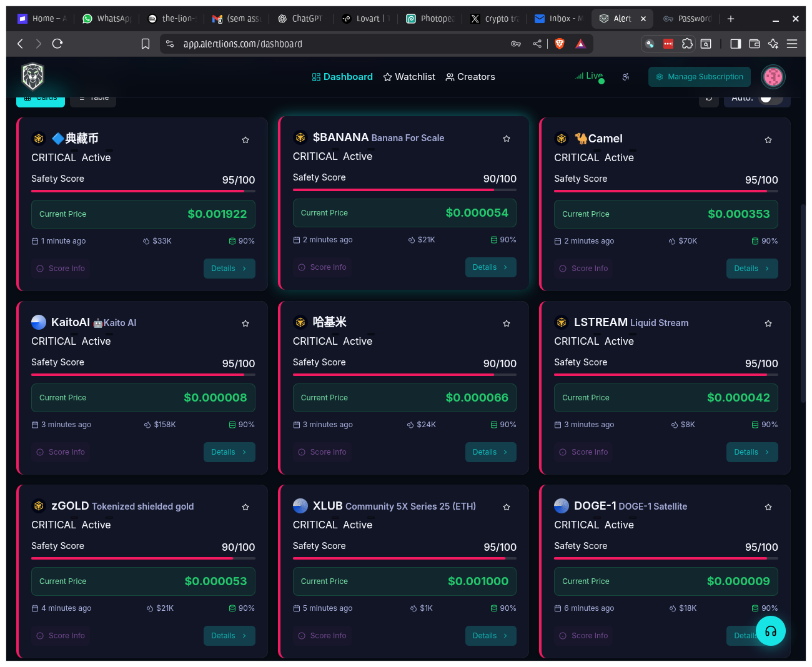The width and height of the screenshot is (812, 667).
Task: Star the Camel token for watchlist
Action: 768,140
